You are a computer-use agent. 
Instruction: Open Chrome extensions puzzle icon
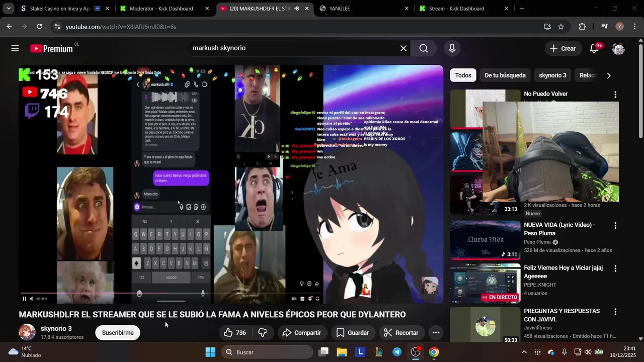pyautogui.click(x=582, y=27)
